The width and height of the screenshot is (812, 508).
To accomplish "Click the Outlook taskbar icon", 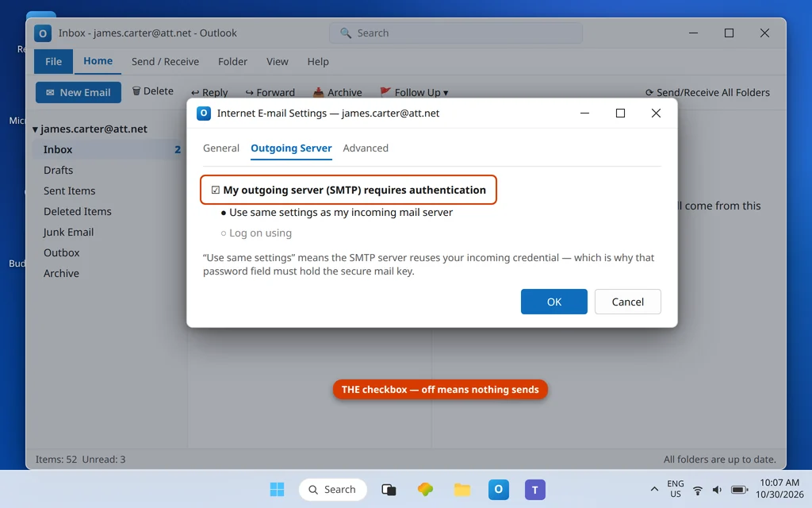I will [499, 489].
